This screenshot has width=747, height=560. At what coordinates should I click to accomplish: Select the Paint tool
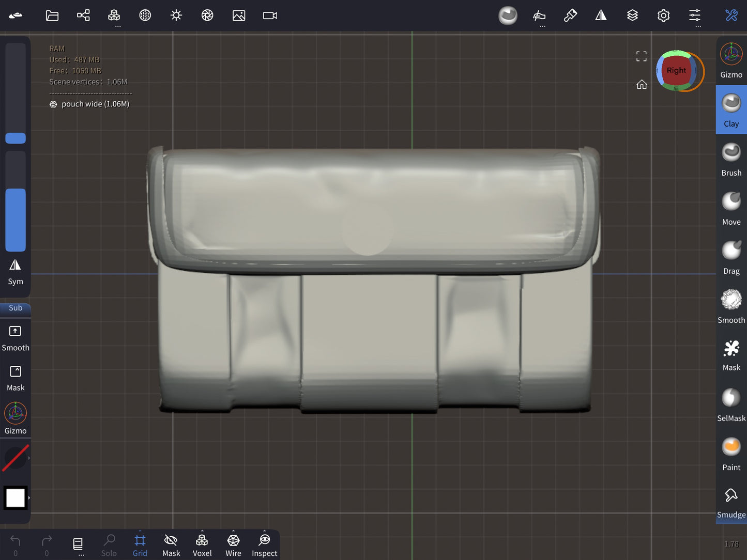pos(731,454)
